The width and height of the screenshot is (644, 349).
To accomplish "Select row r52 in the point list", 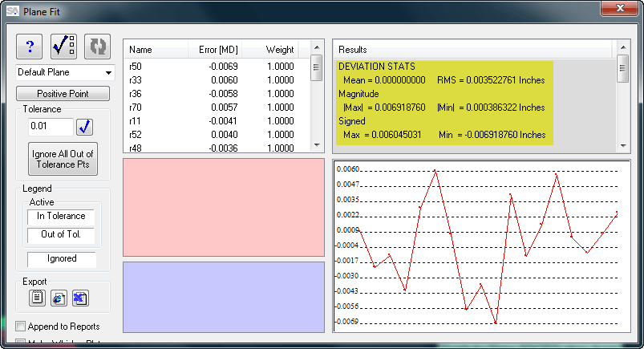I will point(217,135).
